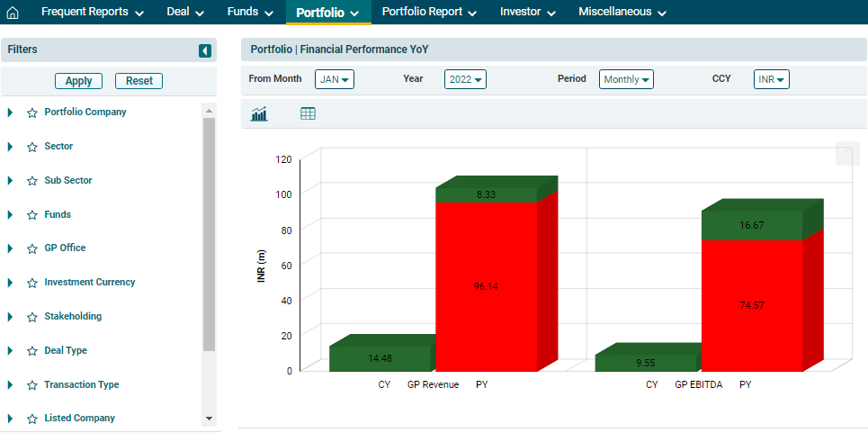Collapse the Filters panel arrow icon
Screen dimensions: 868x433
pos(205,51)
